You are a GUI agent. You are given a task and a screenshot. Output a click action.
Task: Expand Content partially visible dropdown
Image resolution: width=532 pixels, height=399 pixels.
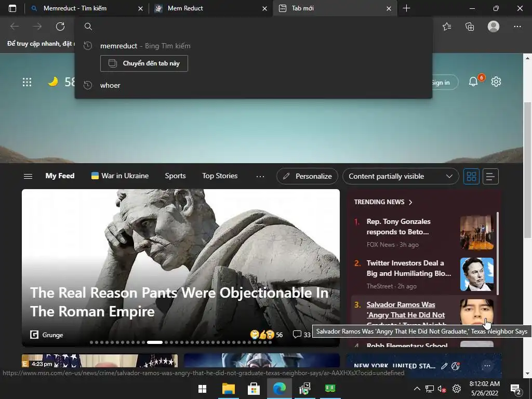click(x=401, y=176)
